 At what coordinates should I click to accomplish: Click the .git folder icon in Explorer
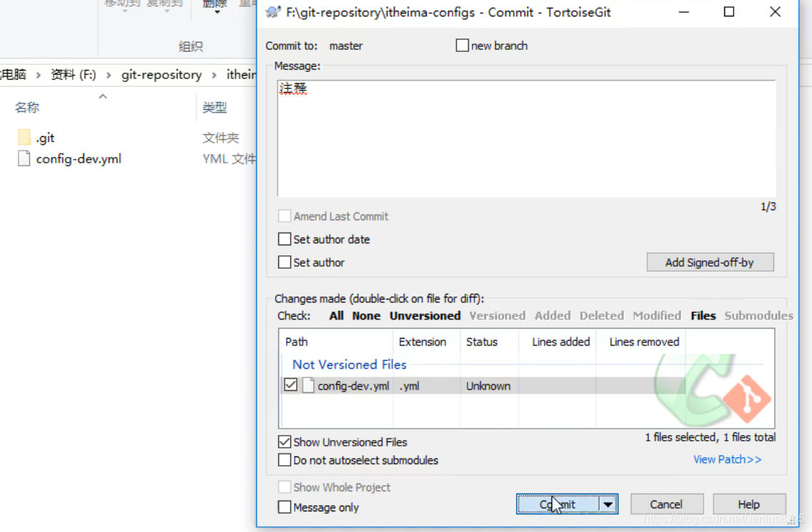click(24, 138)
